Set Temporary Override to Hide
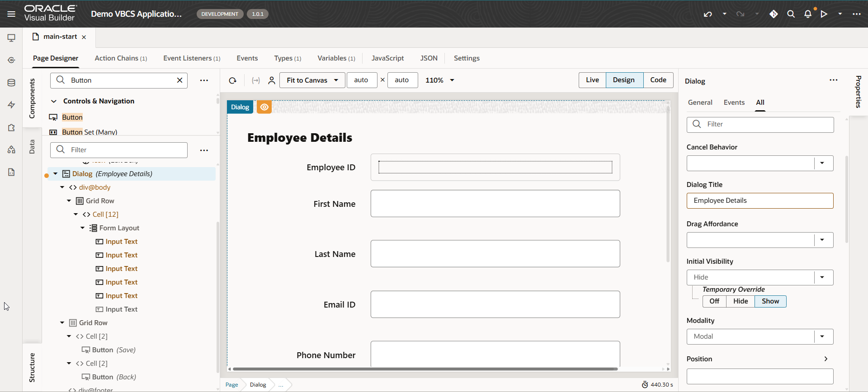This screenshot has width=868, height=392. click(x=740, y=301)
